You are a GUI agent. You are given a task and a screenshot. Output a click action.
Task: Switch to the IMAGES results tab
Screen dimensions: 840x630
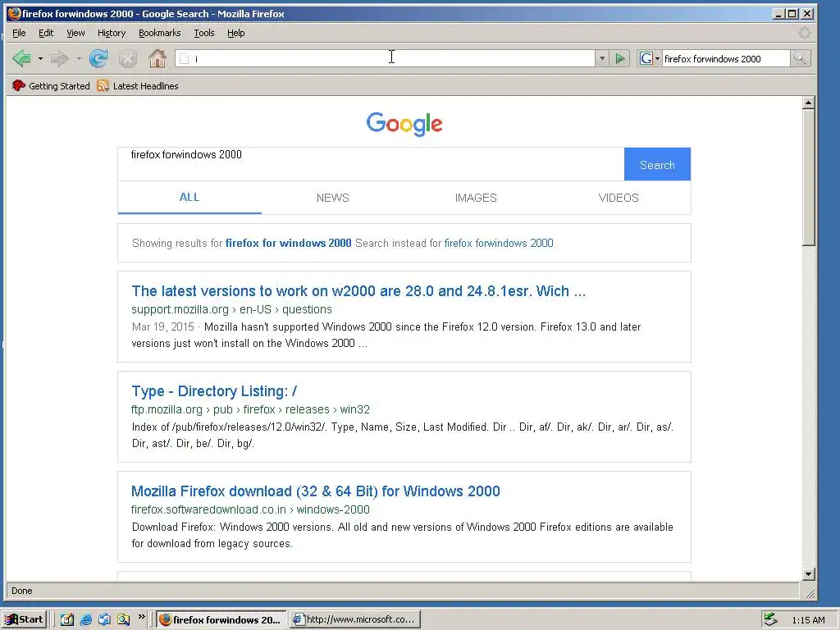(476, 198)
